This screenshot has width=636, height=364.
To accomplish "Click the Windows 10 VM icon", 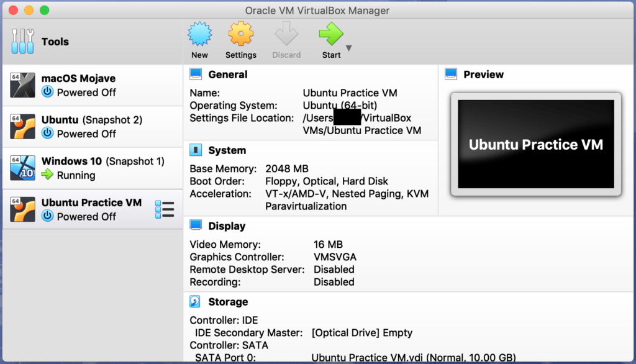I will 23,168.
